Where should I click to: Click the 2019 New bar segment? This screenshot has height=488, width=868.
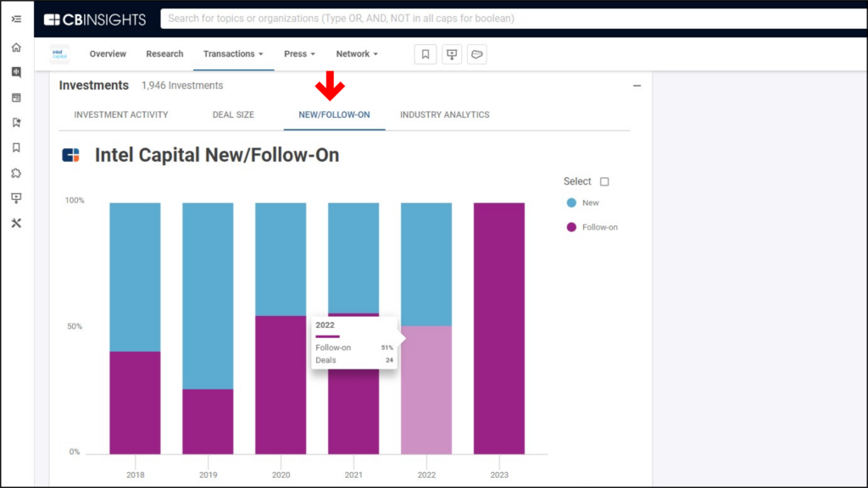coord(208,296)
